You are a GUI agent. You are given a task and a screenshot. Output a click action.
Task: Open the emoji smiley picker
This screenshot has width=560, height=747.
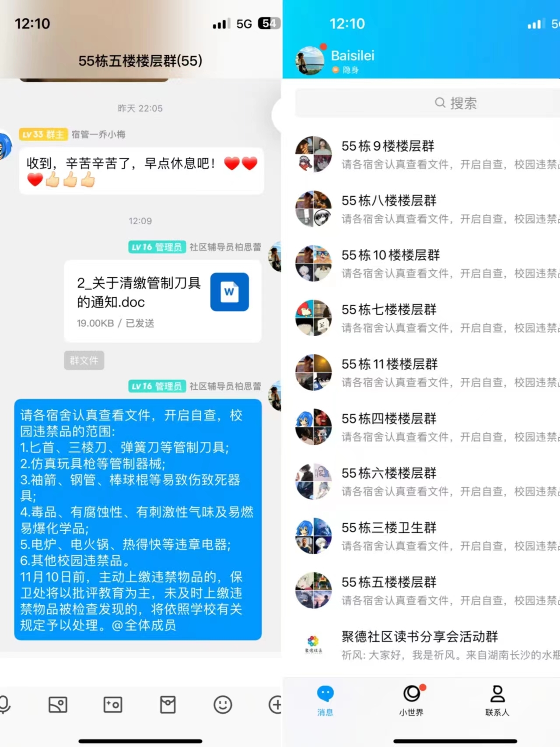click(x=223, y=705)
